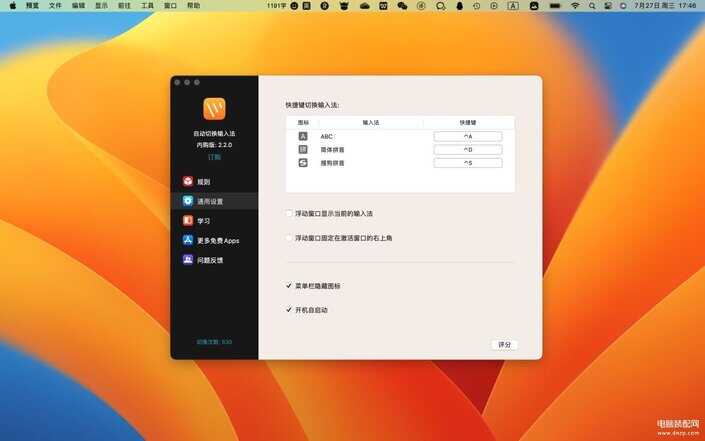Screen dimensions: 705x441
Task: Open Spotlight search magnifier icon
Action: tap(592, 6)
